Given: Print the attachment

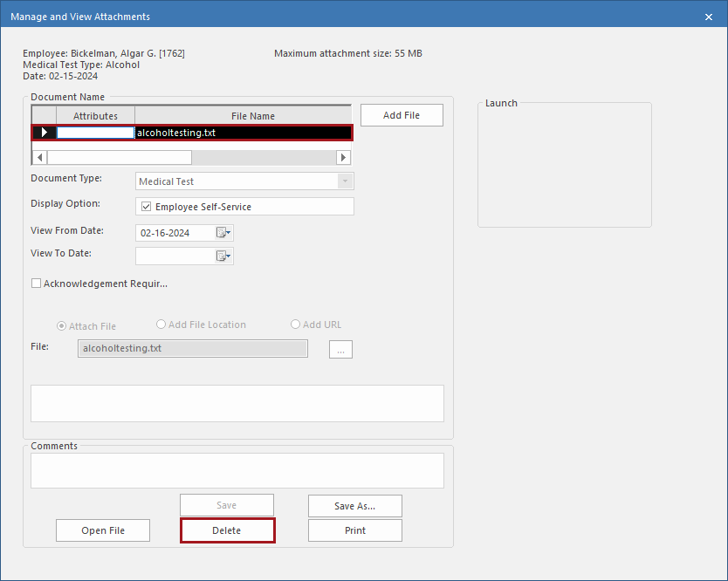Looking at the screenshot, I should [x=354, y=530].
